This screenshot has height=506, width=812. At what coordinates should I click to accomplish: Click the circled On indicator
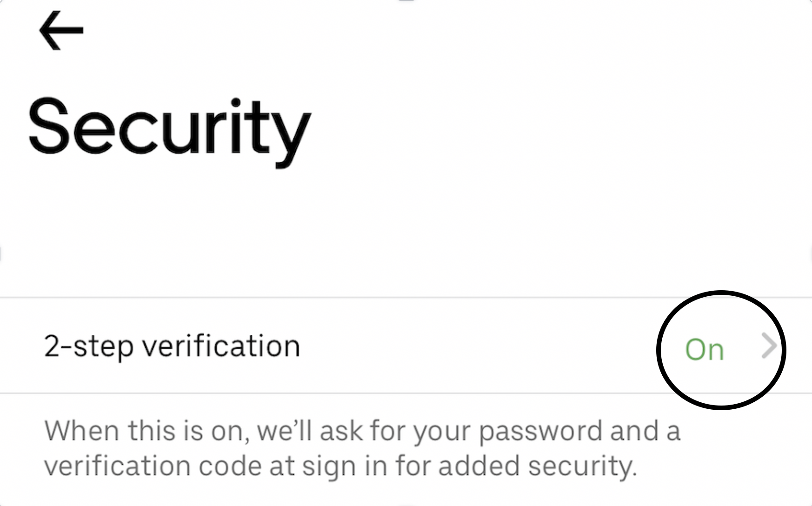click(x=705, y=349)
